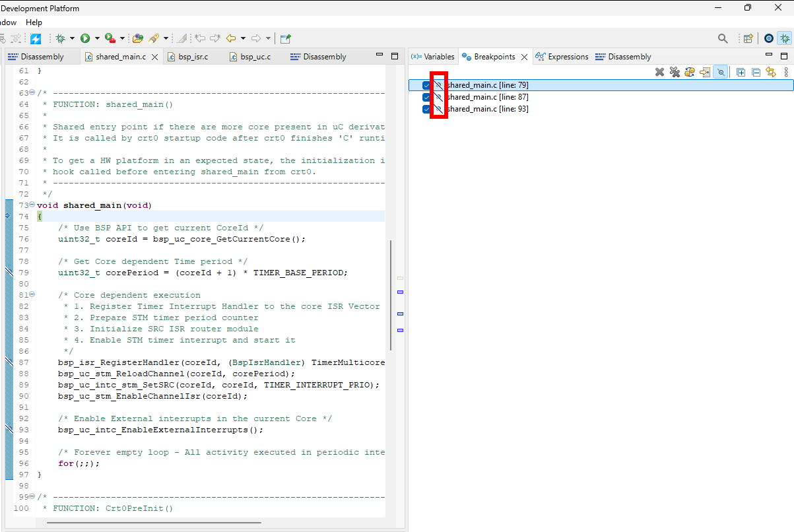Remove selected breakpoint with X icon

pyautogui.click(x=659, y=72)
